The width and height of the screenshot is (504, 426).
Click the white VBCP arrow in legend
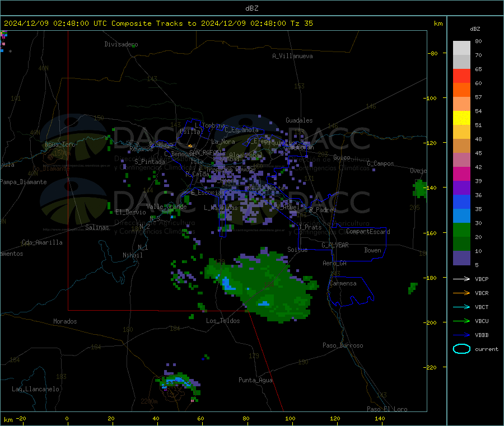(x=461, y=279)
